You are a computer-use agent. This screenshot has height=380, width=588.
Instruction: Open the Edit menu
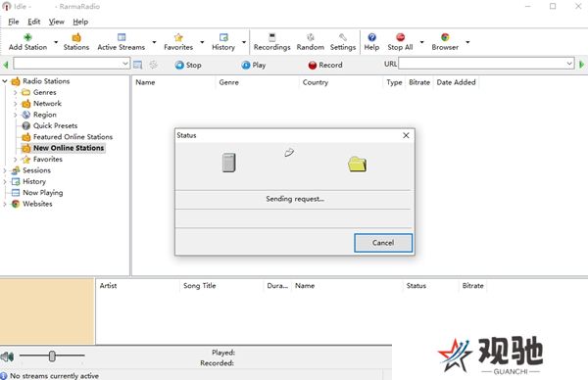click(33, 22)
